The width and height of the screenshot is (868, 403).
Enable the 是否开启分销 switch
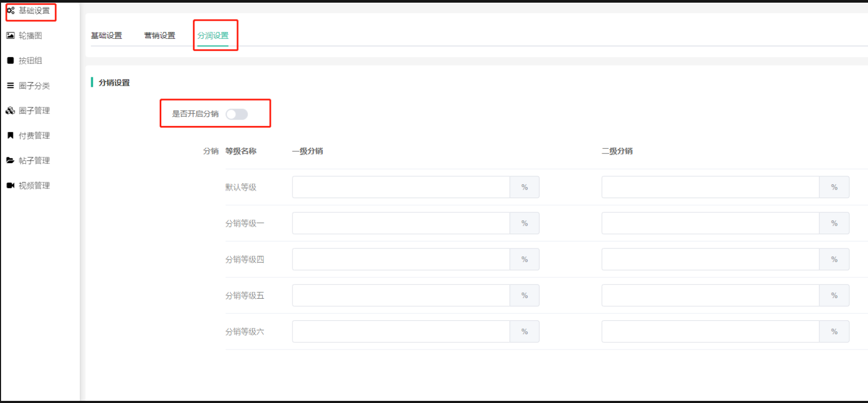point(236,114)
